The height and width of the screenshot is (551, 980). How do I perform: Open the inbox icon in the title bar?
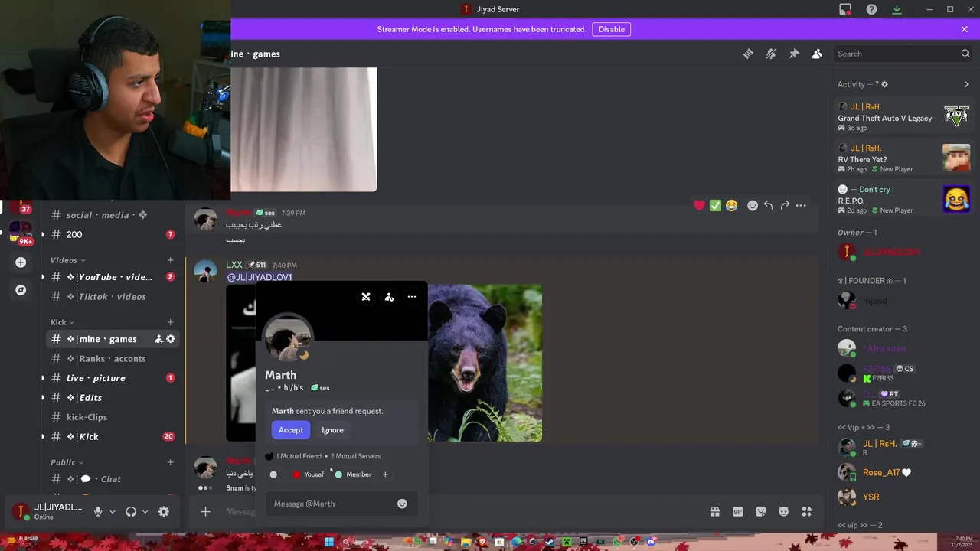pos(845,9)
